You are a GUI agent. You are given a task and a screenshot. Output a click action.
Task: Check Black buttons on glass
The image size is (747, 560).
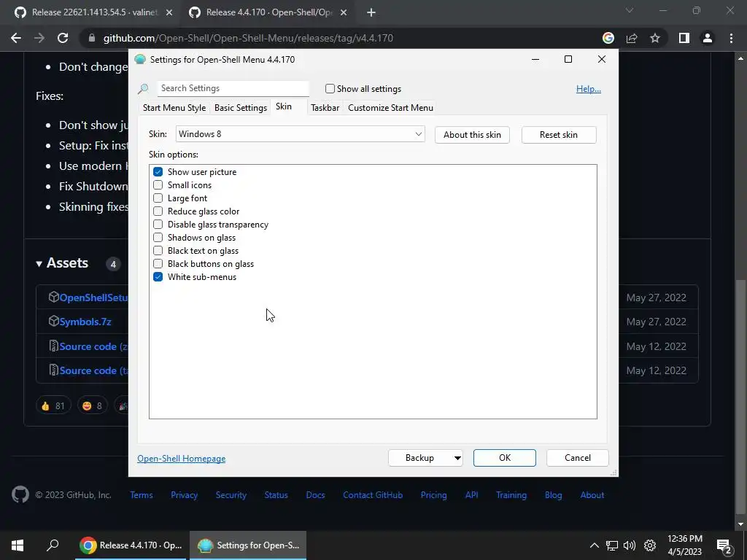coord(158,263)
